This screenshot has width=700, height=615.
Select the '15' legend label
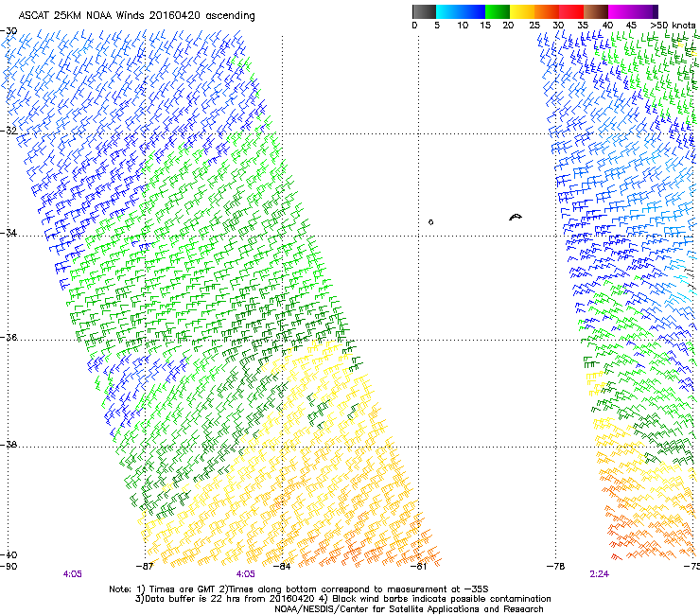pyautogui.click(x=485, y=26)
